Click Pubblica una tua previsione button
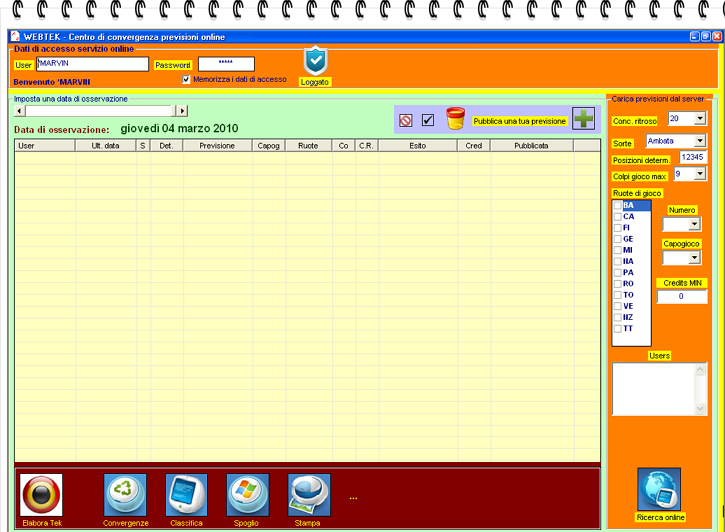The height and width of the screenshot is (532, 725). click(519, 121)
